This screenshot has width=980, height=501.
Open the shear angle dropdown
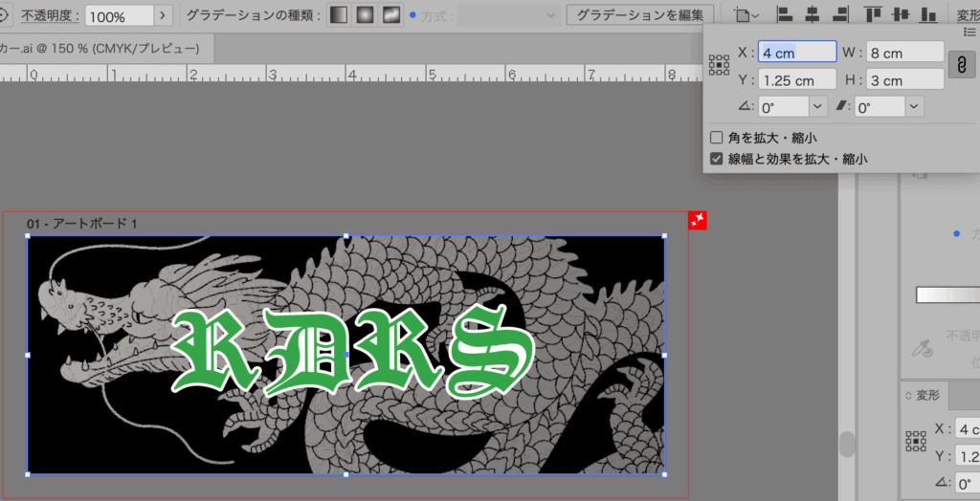tap(915, 107)
